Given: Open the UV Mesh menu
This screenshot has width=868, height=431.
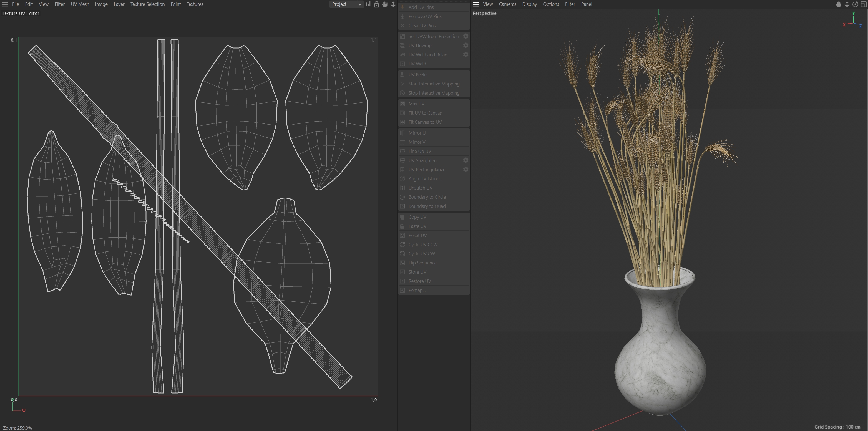Looking at the screenshot, I should pos(80,4).
